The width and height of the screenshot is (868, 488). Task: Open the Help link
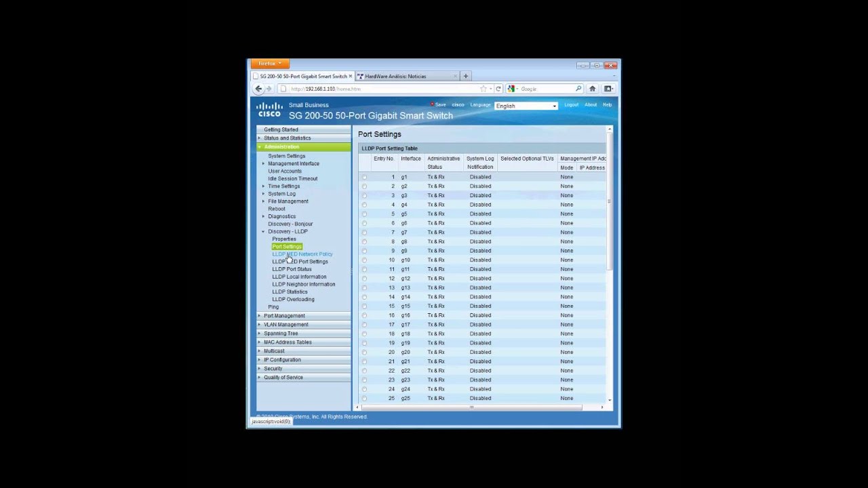click(607, 105)
